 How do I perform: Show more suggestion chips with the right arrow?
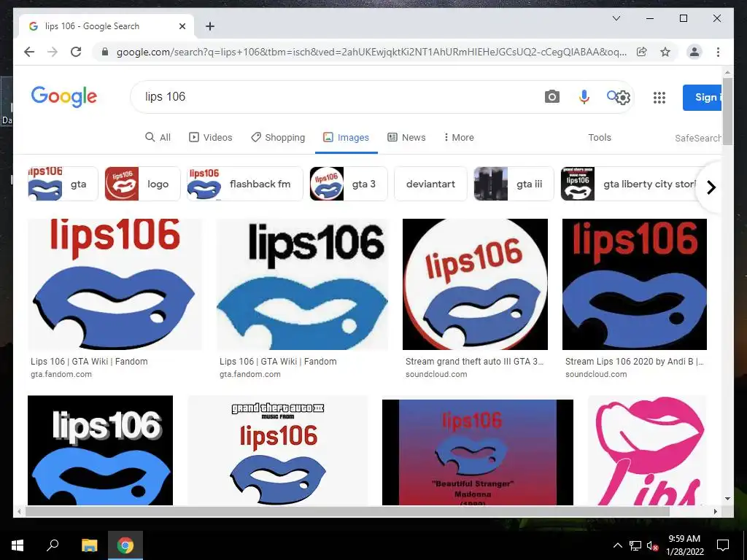(711, 187)
